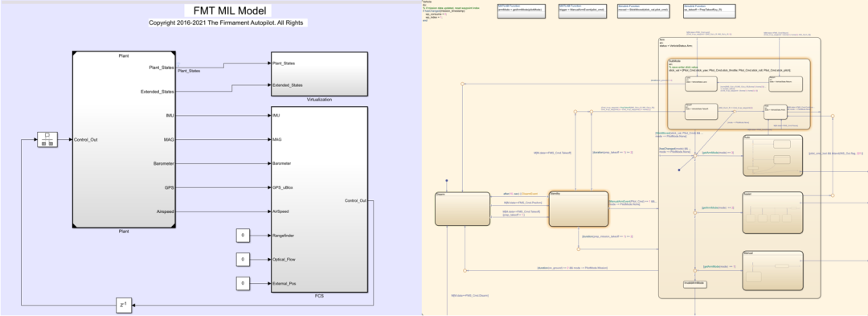The width and height of the screenshot is (868, 316).
Task: Click the [duration(prep_mission_takeoff == 1) >= 2] label
Action: (x=607, y=236)
